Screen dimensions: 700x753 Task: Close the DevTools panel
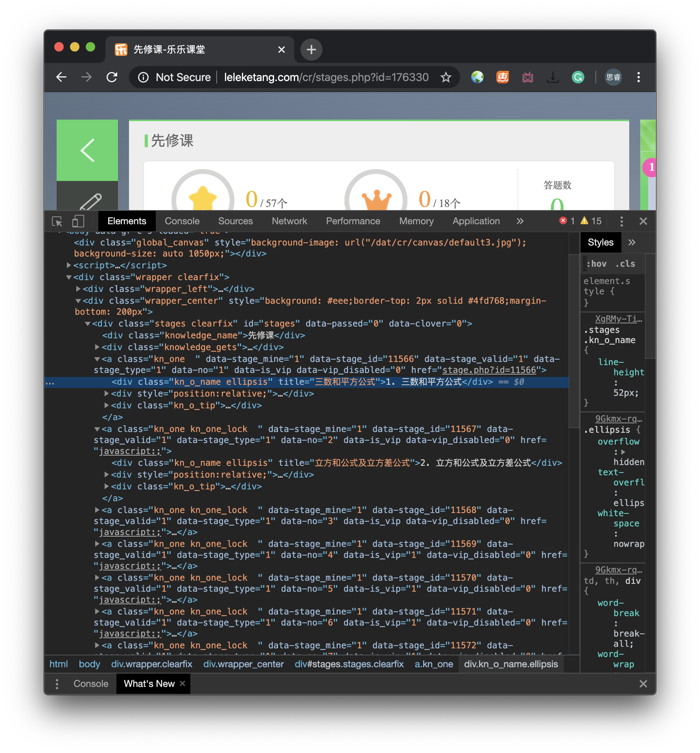[x=643, y=221]
